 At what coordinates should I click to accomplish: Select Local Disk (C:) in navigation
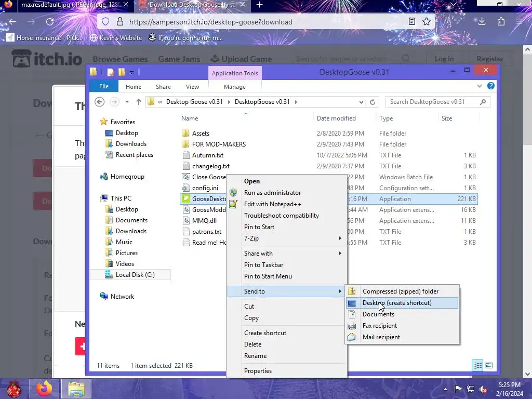[130, 275]
